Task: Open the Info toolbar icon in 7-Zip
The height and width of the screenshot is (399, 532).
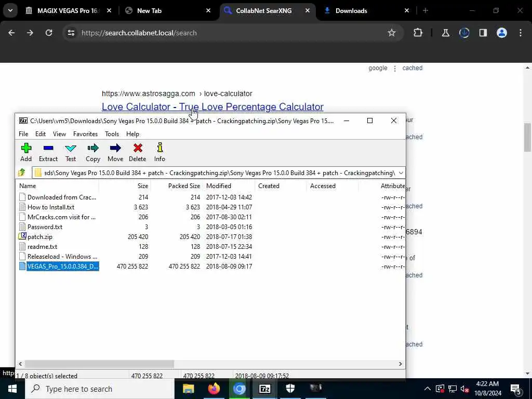Action: click(x=159, y=152)
